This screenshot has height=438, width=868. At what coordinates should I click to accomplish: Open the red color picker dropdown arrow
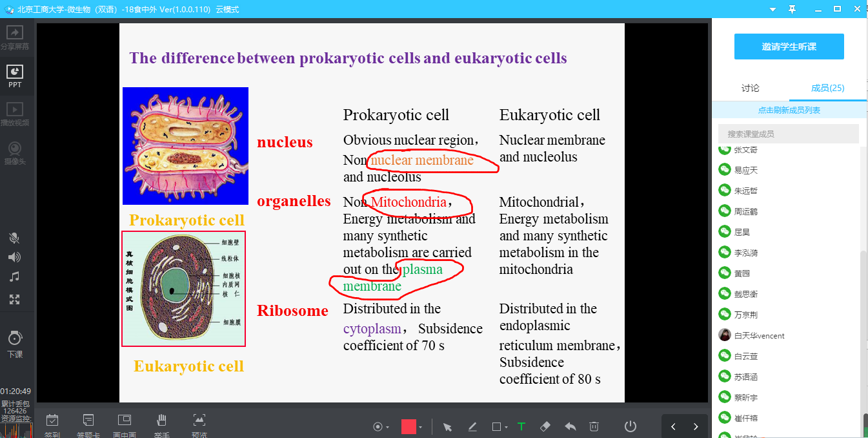(x=421, y=427)
